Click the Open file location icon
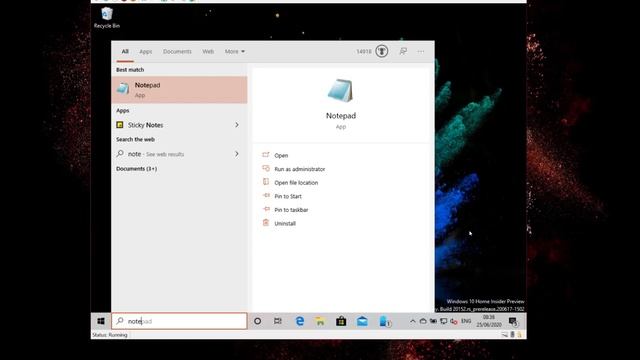 pyautogui.click(x=266, y=182)
